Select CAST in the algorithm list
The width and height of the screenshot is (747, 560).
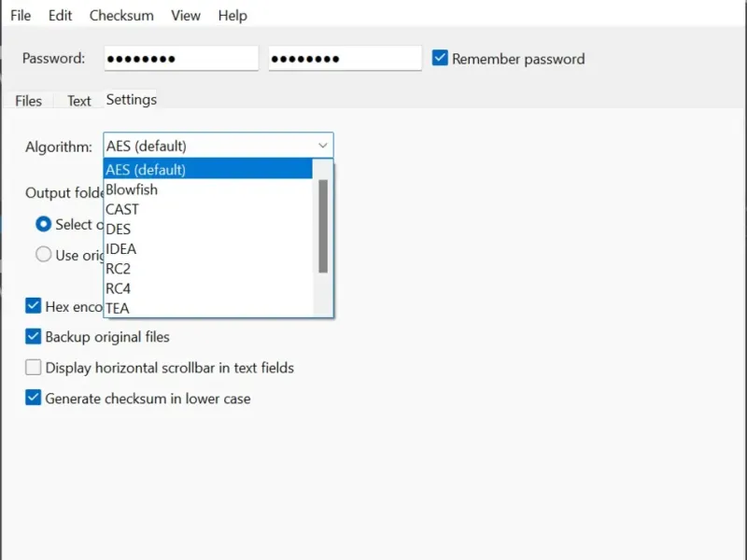tap(122, 209)
